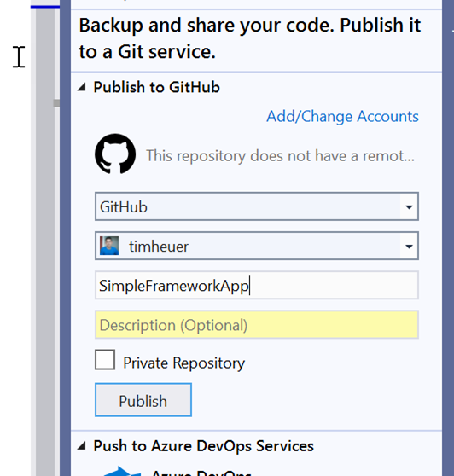Open the GitHub service dropdown
Screen dimensions: 454x476
tap(409, 206)
